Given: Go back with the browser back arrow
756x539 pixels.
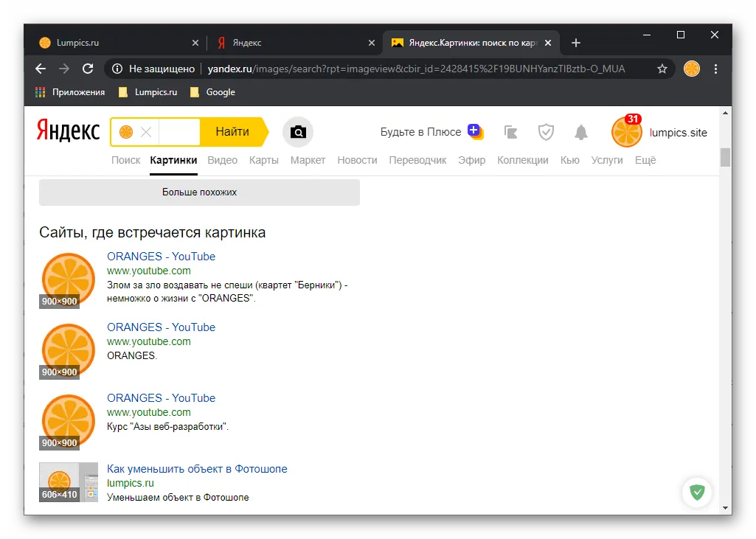Looking at the screenshot, I should 41,69.
